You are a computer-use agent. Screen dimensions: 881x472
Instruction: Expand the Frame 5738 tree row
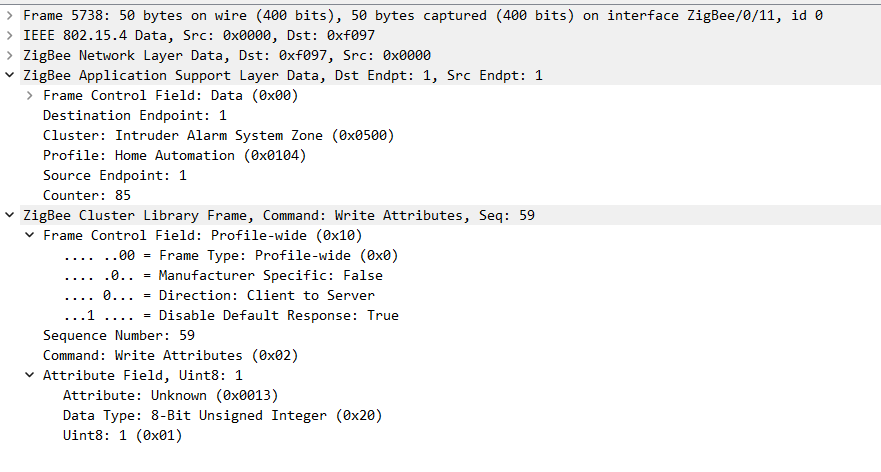tap(10, 15)
